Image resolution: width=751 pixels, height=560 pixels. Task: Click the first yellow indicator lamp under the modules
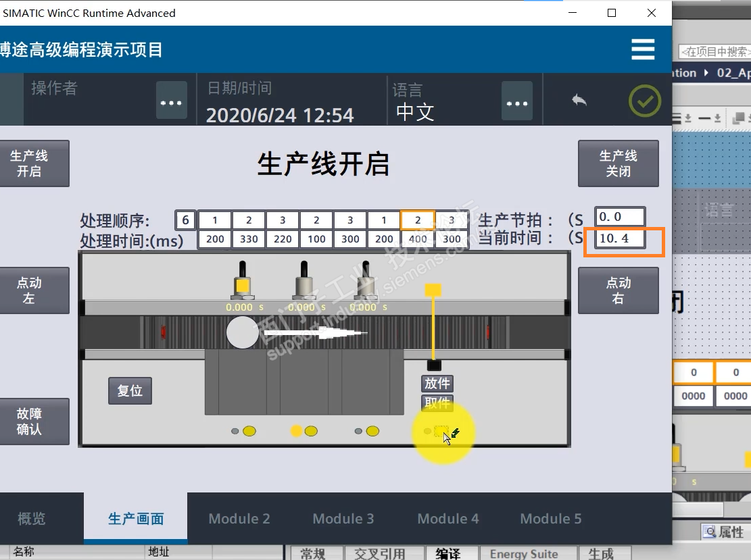(x=249, y=431)
